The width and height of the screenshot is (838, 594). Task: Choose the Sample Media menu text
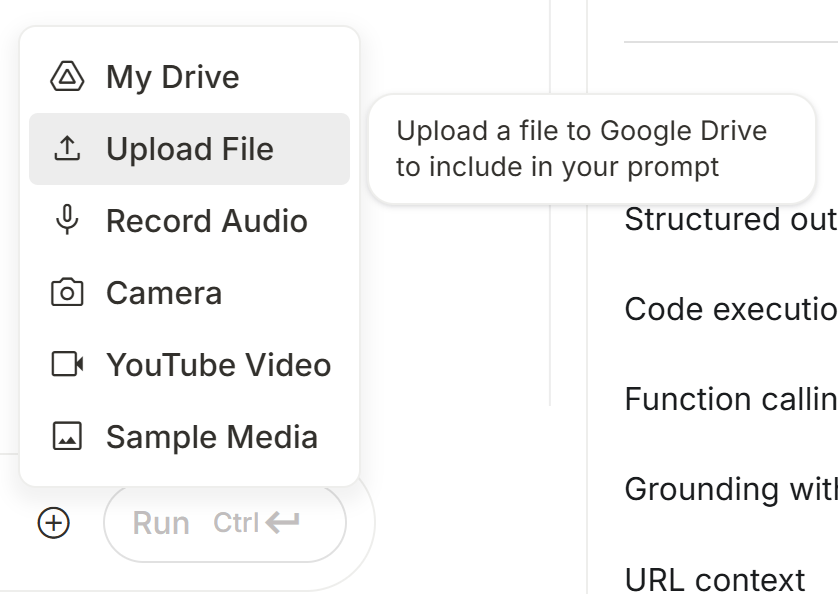[212, 437]
